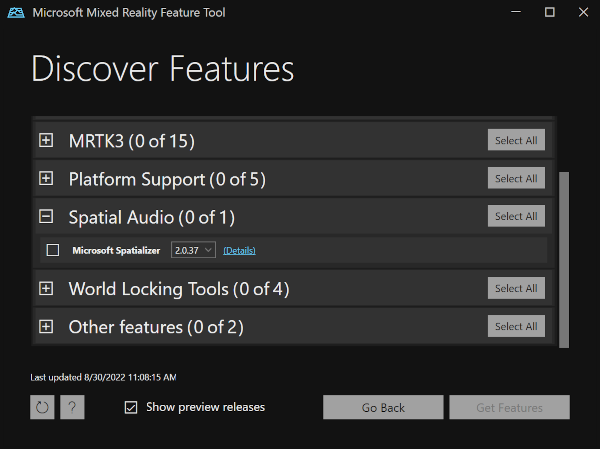The height and width of the screenshot is (449, 600).
Task: Open the Spatializer version 2.0.37 dropdown
Action: coord(194,250)
